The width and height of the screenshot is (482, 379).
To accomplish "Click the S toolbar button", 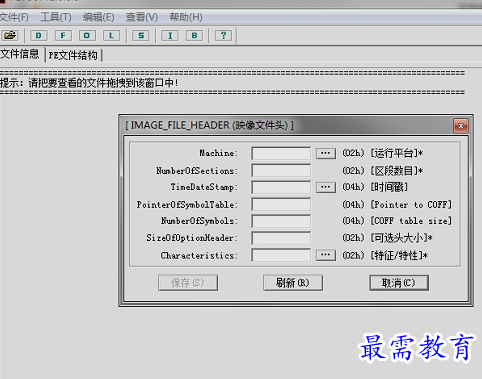I will (141, 35).
